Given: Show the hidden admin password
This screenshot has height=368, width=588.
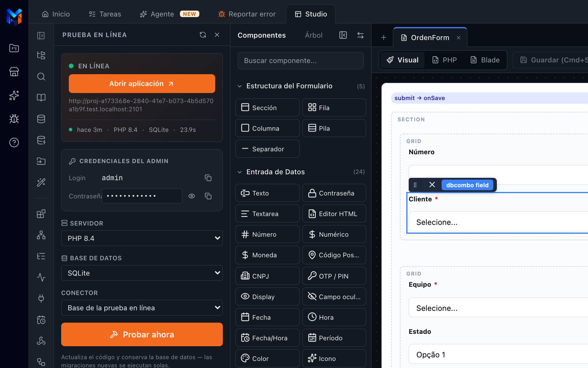Looking at the screenshot, I should pos(192,196).
